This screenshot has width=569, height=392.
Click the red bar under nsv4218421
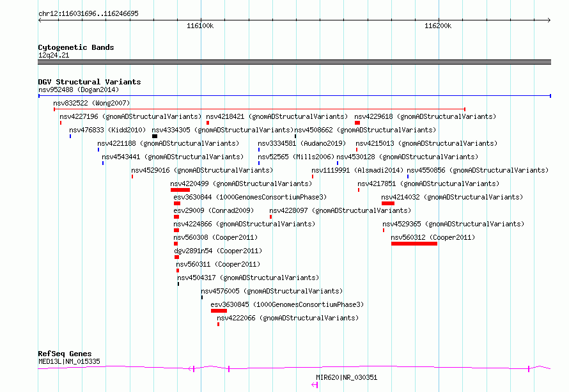point(208,123)
